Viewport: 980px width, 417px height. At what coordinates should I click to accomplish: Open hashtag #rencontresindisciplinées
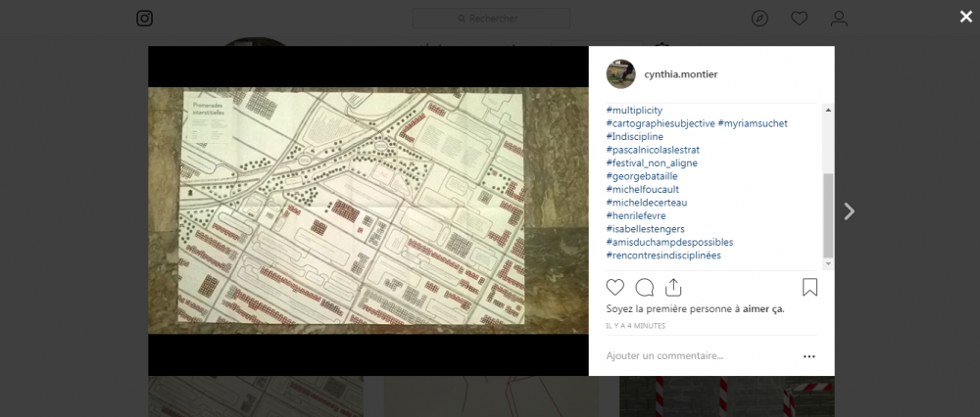663,255
